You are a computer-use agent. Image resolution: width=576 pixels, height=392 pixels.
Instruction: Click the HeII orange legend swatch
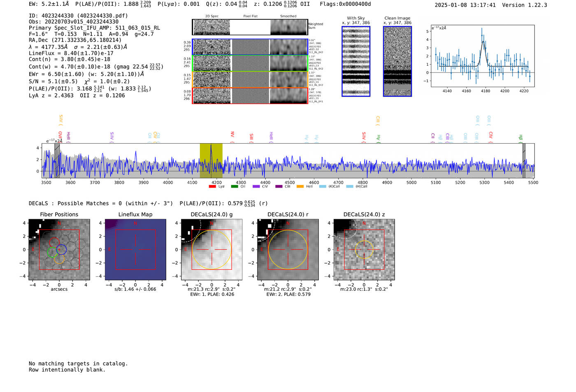click(x=300, y=187)
